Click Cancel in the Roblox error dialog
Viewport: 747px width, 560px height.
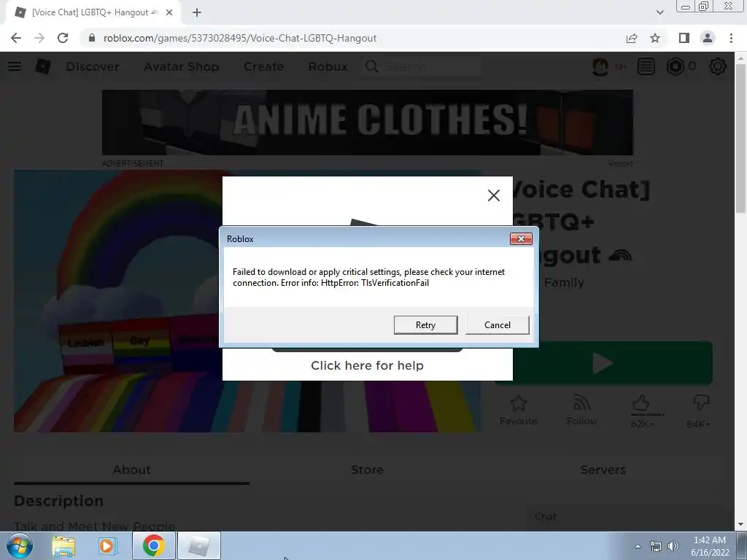point(497,324)
